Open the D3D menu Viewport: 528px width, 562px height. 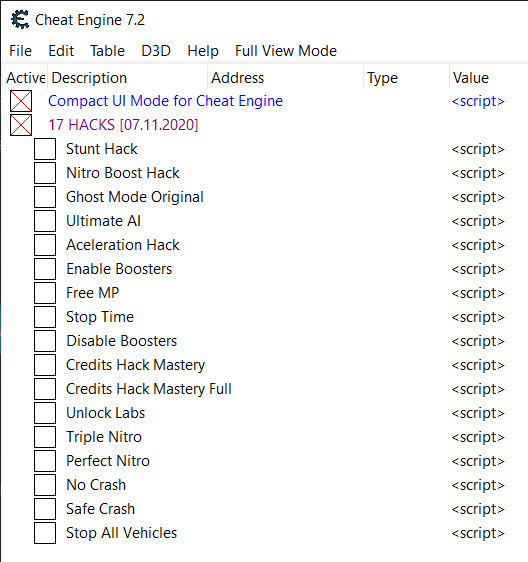pyautogui.click(x=156, y=51)
